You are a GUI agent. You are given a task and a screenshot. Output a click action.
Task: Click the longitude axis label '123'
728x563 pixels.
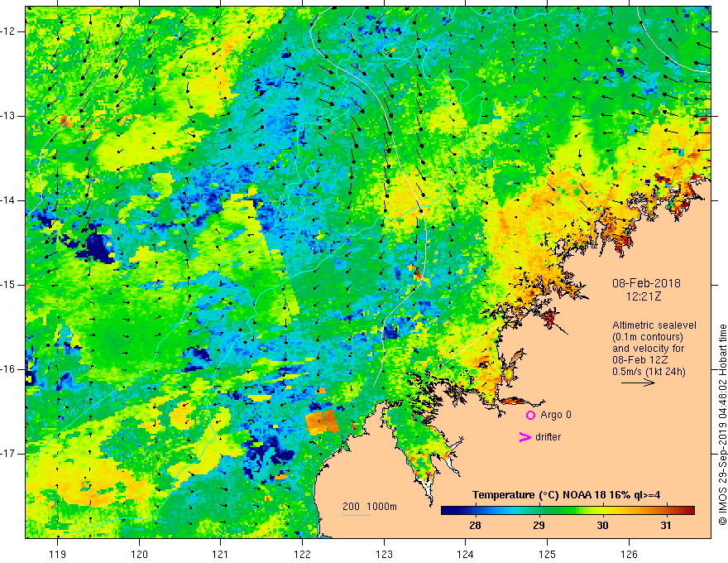tap(384, 554)
